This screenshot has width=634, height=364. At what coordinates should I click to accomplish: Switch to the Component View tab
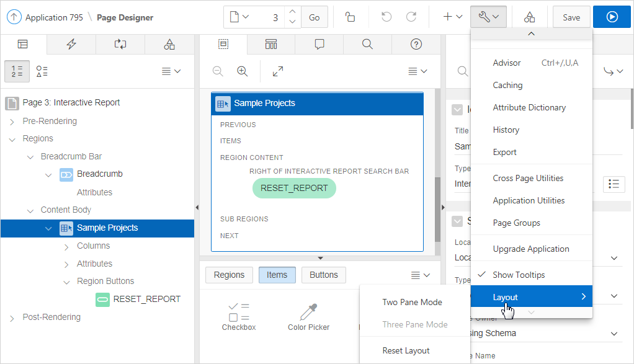click(271, 44)
